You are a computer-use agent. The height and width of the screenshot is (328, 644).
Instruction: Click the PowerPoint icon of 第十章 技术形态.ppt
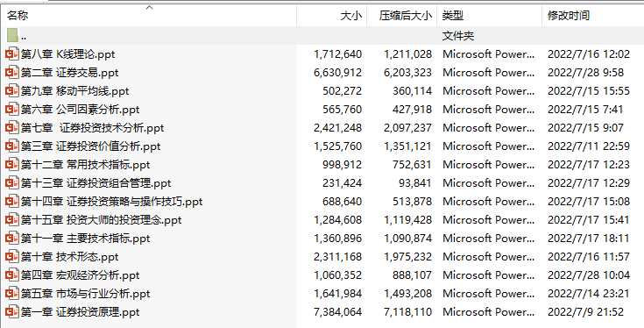pyautogui.click(x=12, y=256)
